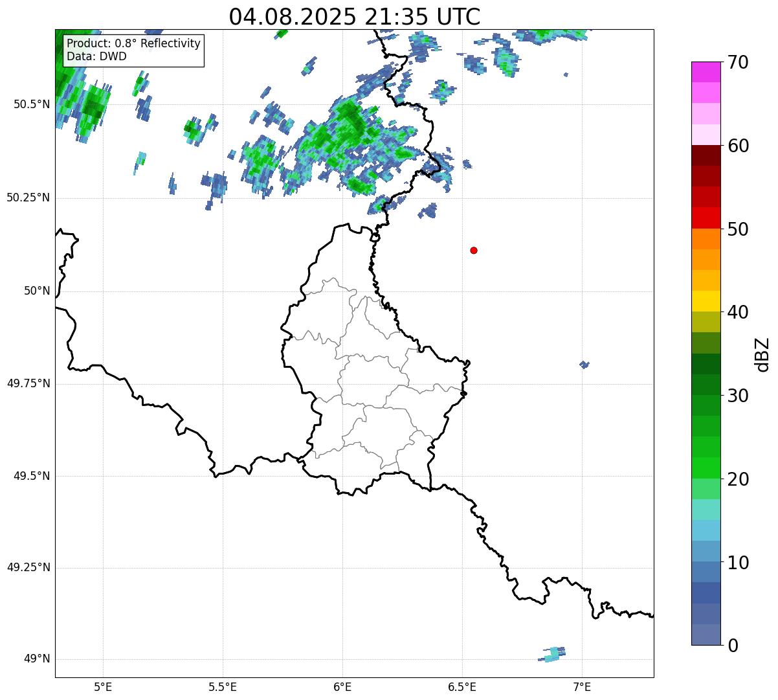The width and height of the screenshot is (778, 700).
Task: Click the red location marker dot
Action: (x=474, y=250)
